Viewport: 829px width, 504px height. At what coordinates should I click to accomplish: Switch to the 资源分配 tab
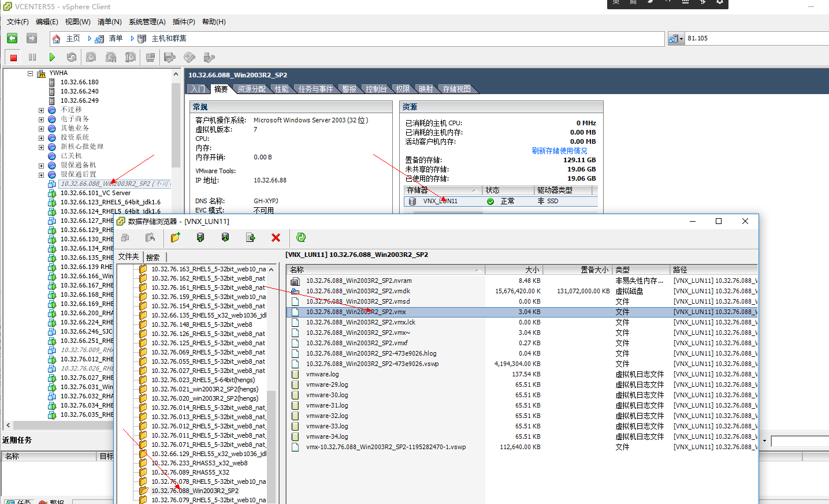(x=251, y=89)
